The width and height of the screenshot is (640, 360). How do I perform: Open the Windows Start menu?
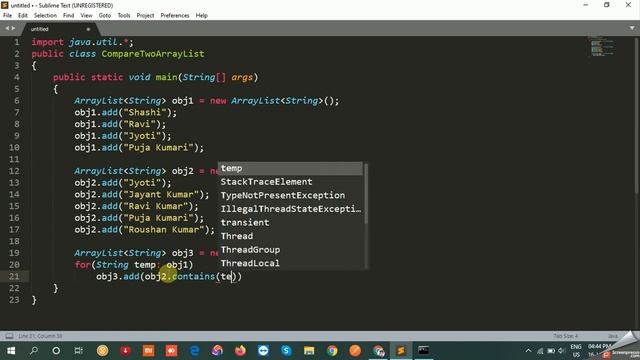point(11,351)
